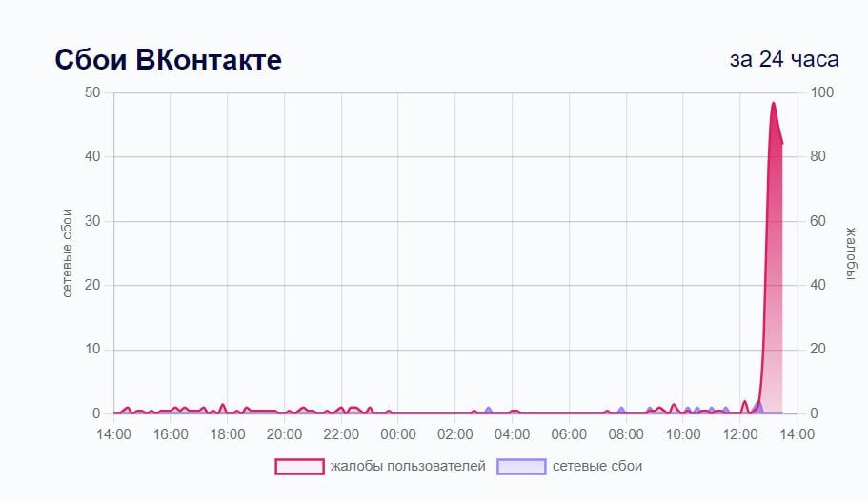Click the 08:00 x-axis label
868x503 pixels.
626,434
